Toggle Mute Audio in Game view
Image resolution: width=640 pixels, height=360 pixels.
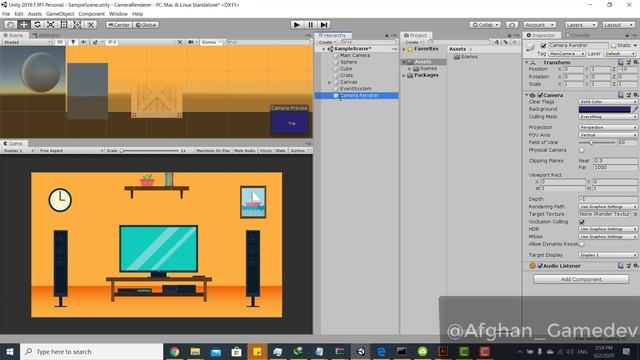[x=244, y=151]
